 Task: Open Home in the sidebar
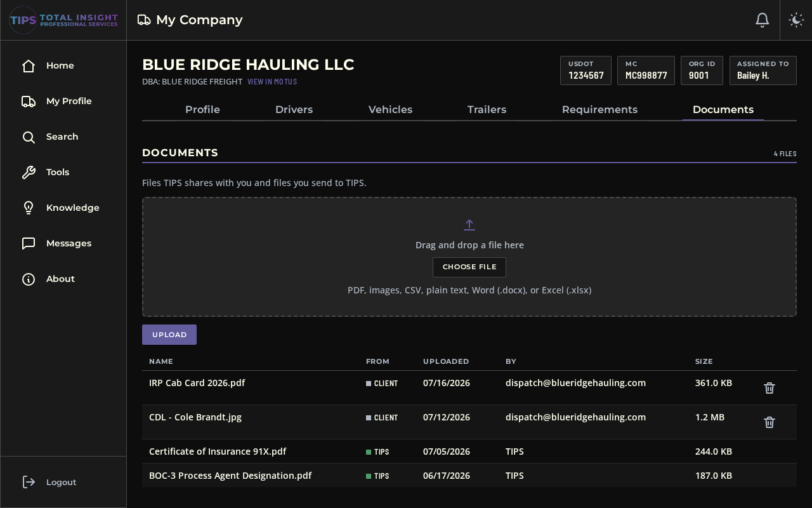[63, 66]
